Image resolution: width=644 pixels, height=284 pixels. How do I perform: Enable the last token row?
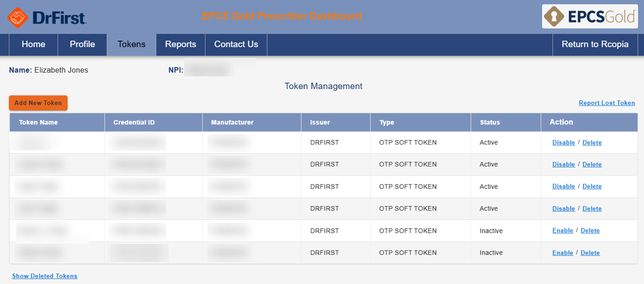coord(562,253)
